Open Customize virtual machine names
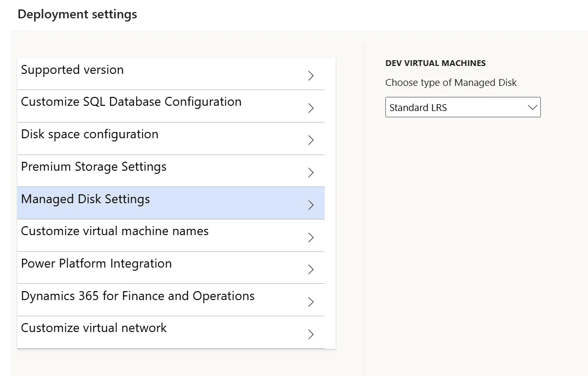The height and width of the screenshot is (376, 588). pos(171,236)
